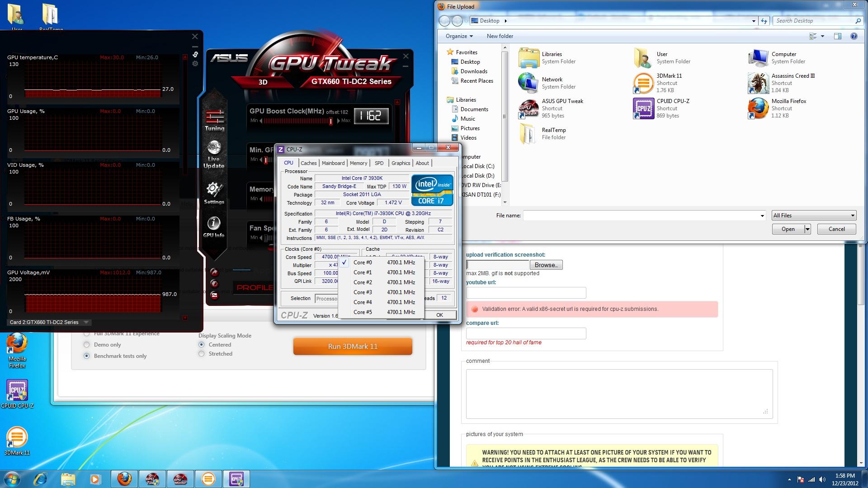Click Firefox in the taskbar
The height and width of the screenshot is (488, 868).
tap(124, 479)
